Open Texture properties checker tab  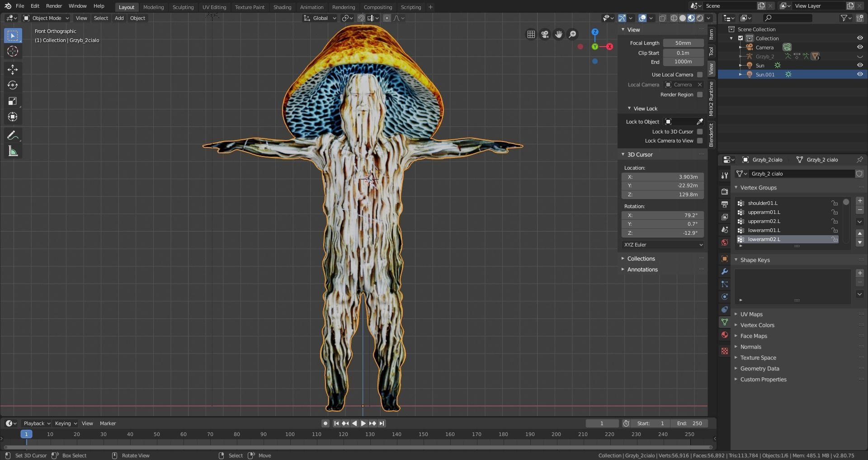(725, 351)
